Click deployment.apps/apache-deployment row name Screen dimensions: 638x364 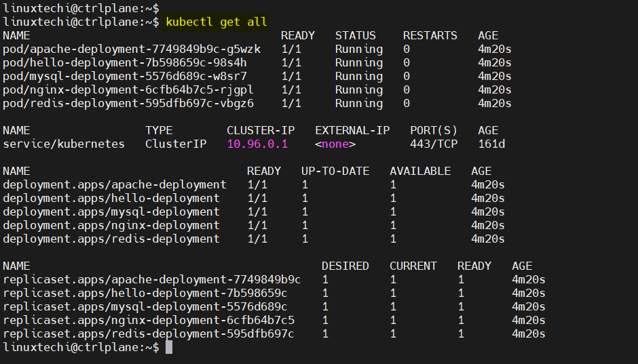[115, 185]
